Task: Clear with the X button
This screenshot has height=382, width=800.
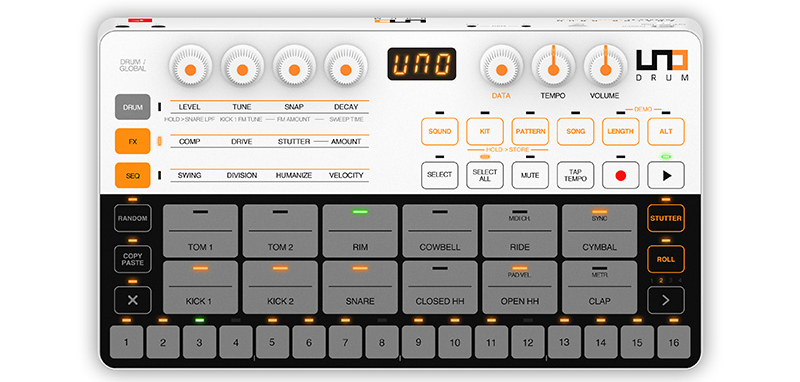Action: pyautogui.click(x=133, y=300)
